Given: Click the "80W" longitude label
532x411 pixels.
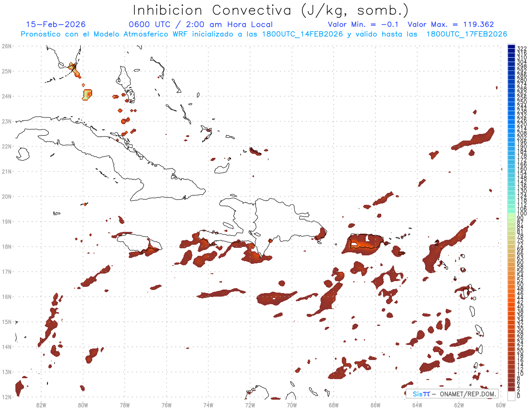Looking at the screenshot, I should [82, 404].
